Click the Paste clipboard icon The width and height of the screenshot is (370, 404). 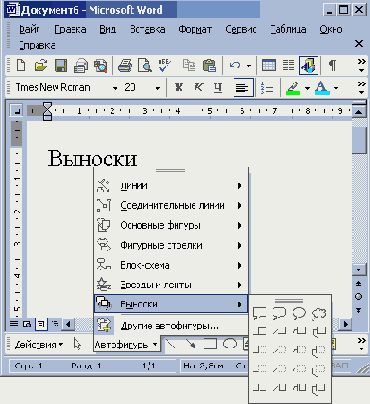click(x=209, y=65)
